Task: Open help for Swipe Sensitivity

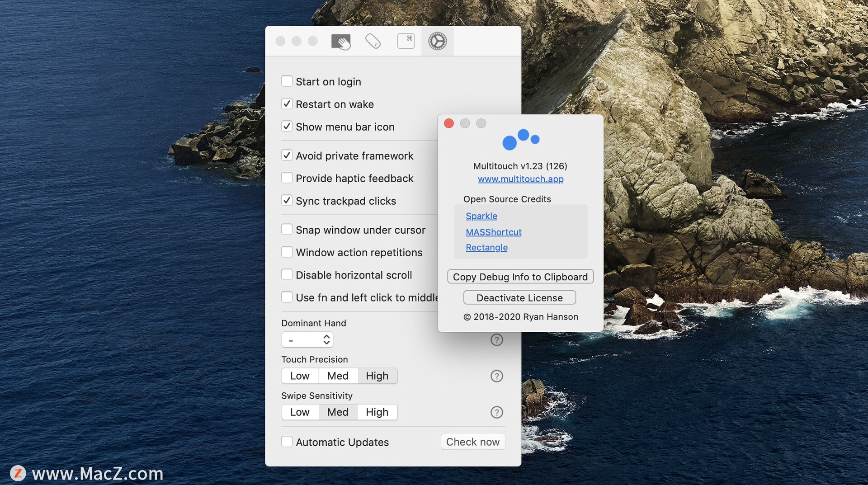Action: (496, 412)
